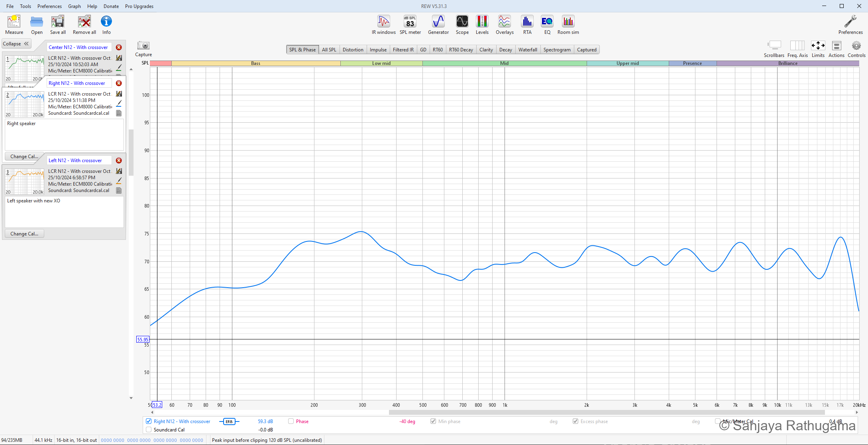Click Change Cal for Right N12
The image size is (868, 445).
point(24,157)
